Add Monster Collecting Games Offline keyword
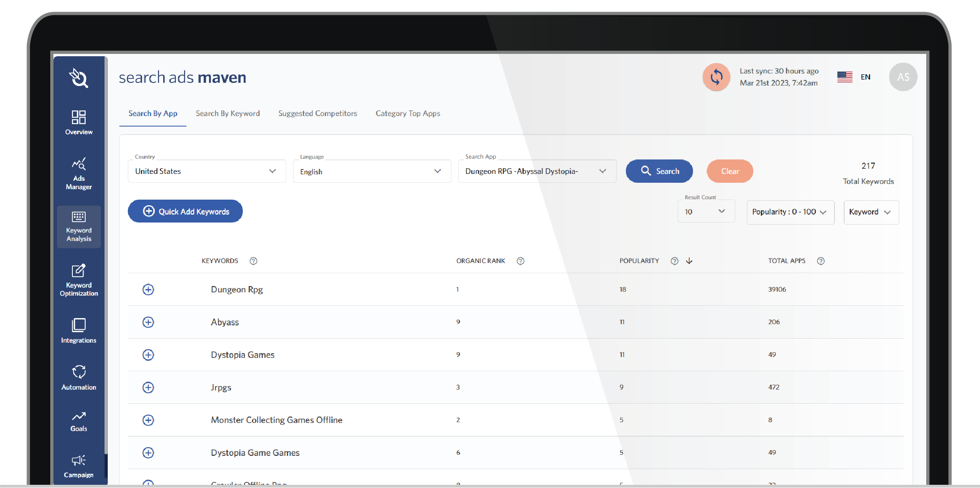Image resolution: width=980 pixels, height=488 pixels. (x=148, y=420)
